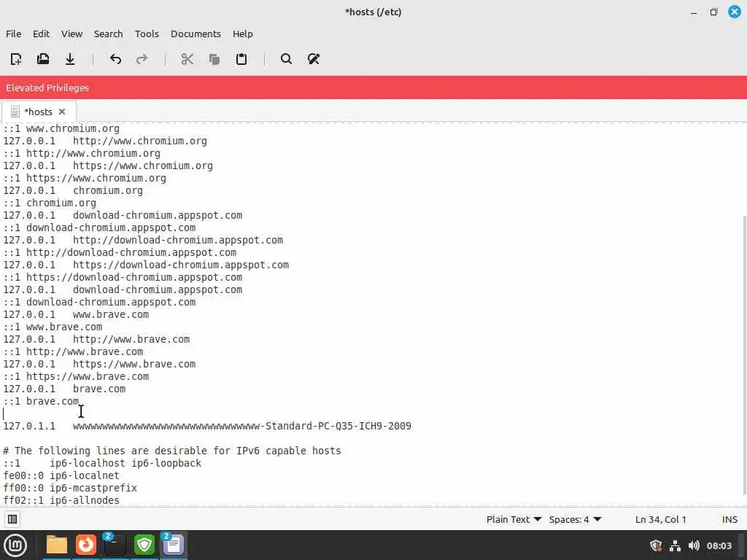747x560 pixels.
Task: Select the *hosts document tab
Action: (38, 112)
